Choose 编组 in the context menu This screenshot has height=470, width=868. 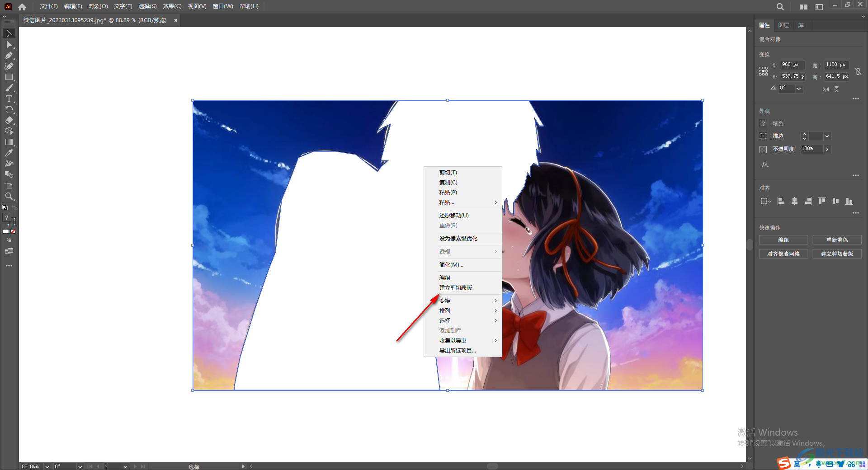pyautogui.click(x=463, y=278)
